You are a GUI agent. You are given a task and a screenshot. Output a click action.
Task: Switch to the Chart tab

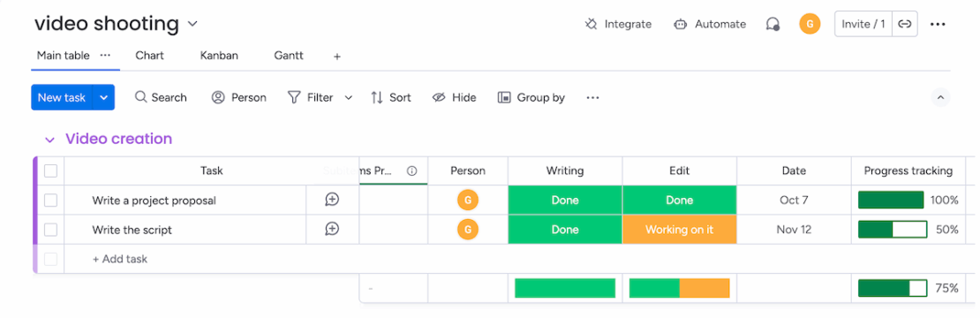click(149, 56)
